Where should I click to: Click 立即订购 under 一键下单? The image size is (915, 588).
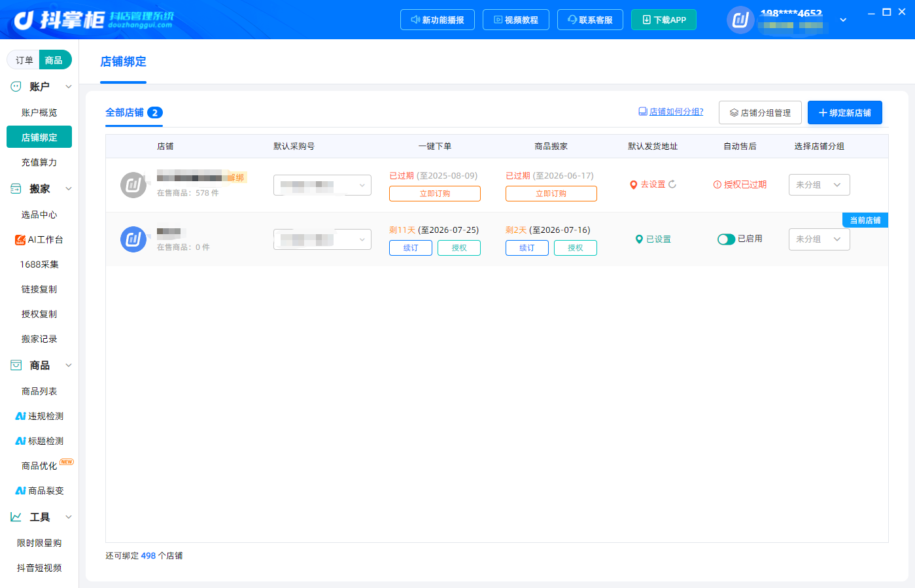(435, 194)
